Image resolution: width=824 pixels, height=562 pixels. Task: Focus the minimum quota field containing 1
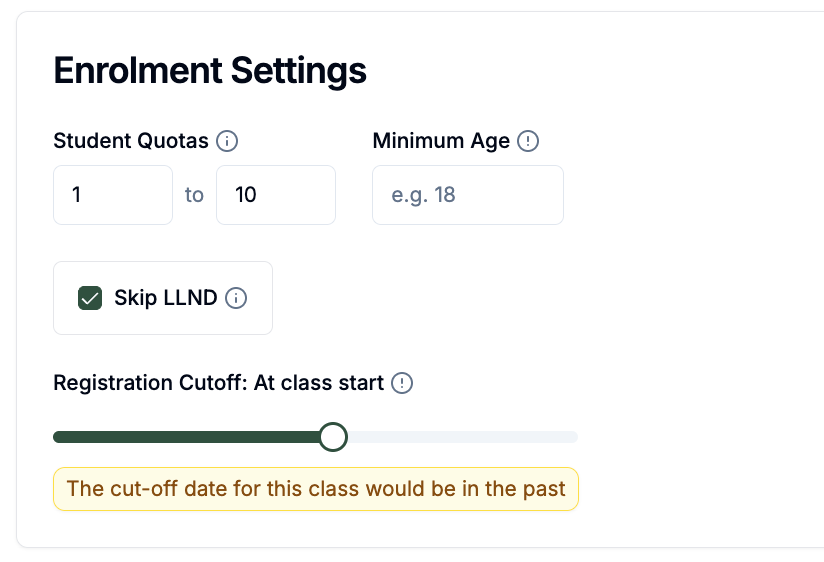pos(113,195)
